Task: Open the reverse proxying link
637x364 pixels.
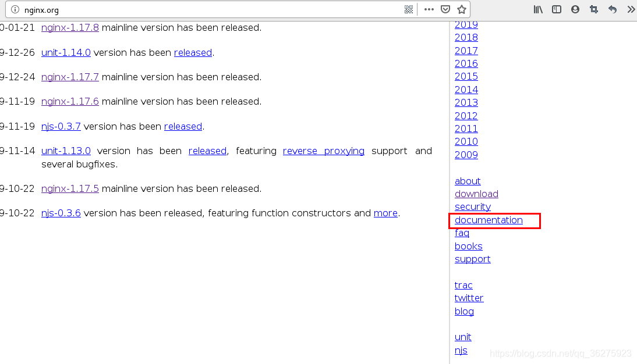Action: click(324, 151)
